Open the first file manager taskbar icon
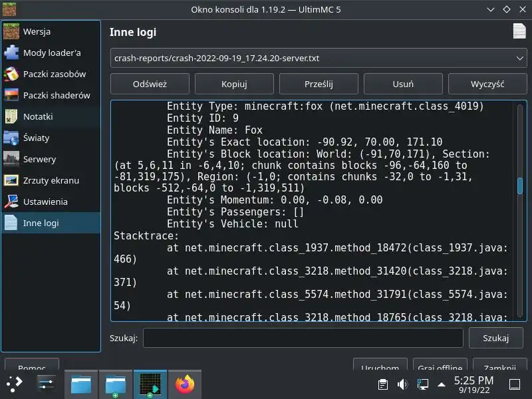532x399 pixels. click(80, 384)
